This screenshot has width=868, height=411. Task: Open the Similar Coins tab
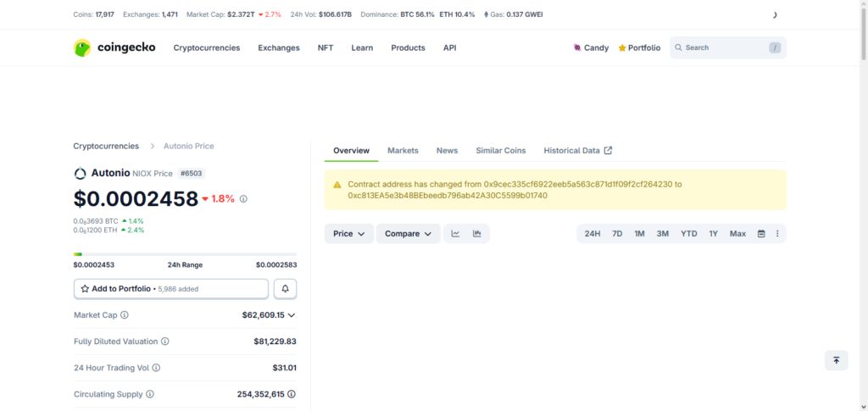[x=500, y=151]
